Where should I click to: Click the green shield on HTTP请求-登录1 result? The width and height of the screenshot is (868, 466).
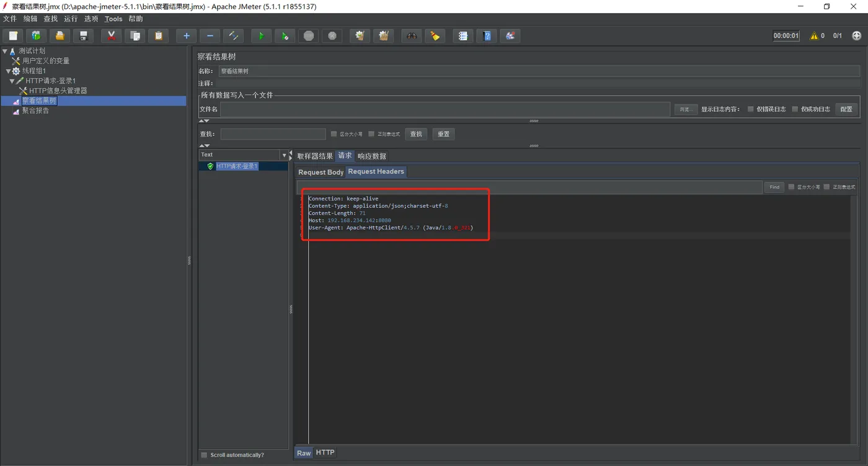(210, 166)
